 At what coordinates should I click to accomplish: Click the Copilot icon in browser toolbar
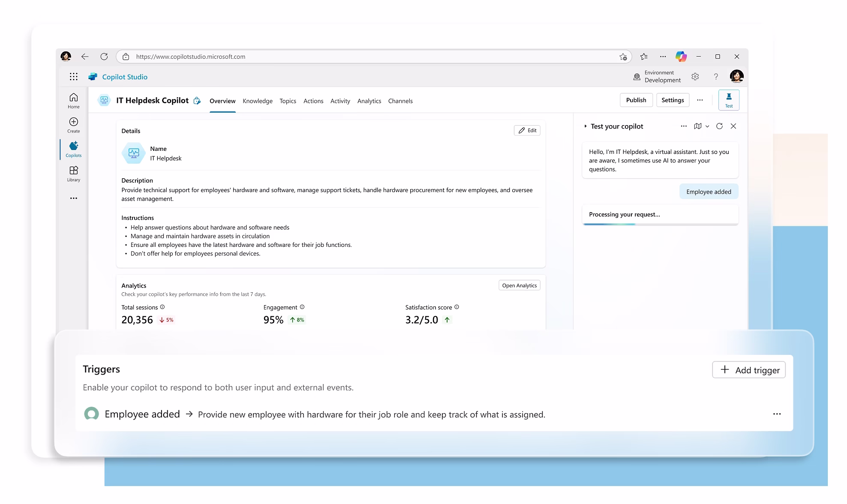(x=681, y=57)
